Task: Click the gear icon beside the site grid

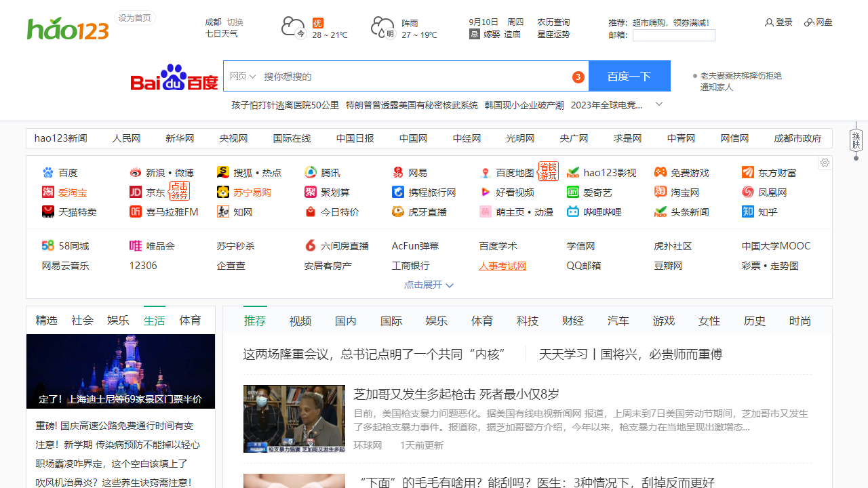Action: pos(825,163)
